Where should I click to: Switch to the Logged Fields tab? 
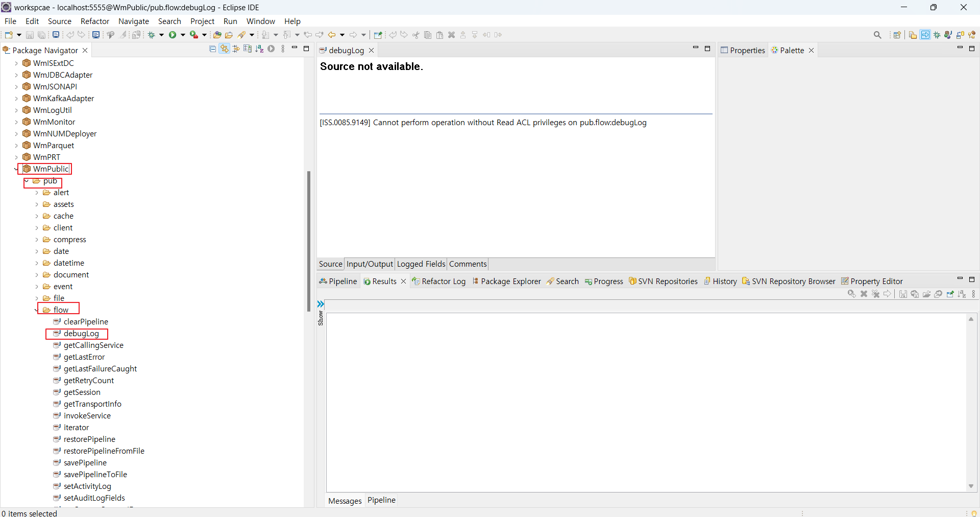421,264
